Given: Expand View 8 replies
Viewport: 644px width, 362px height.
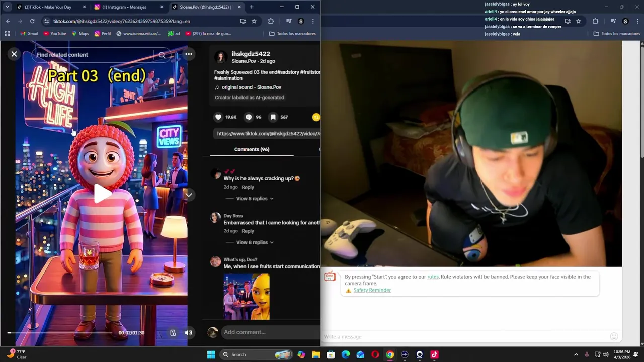Looking at the screenshot, I should click(255, 242).
